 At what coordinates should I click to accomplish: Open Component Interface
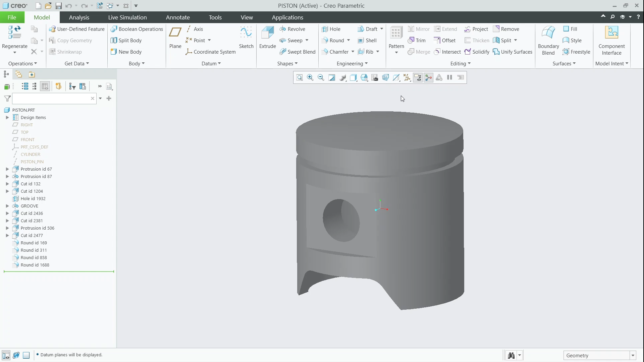(611, 40)
